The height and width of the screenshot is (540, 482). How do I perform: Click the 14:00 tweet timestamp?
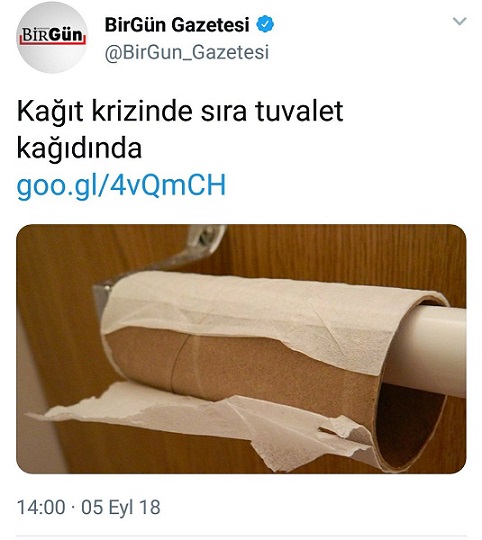(41, 507)
